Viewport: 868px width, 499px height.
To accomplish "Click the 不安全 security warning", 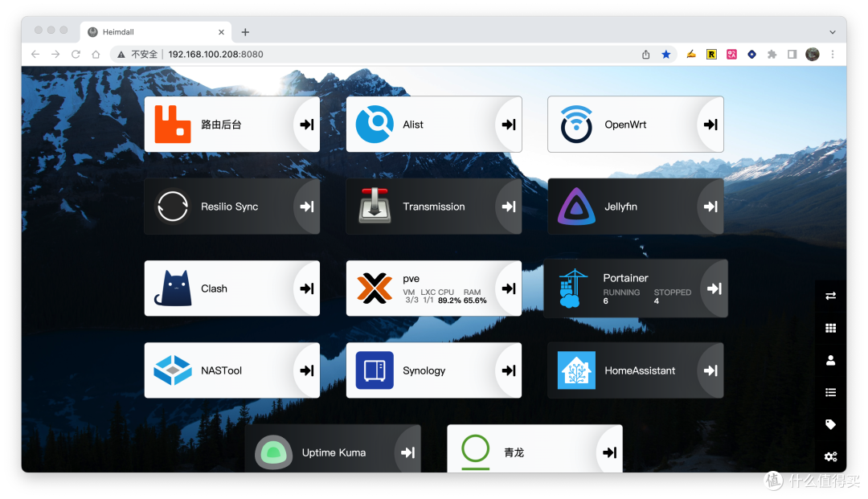I will coord(137,54).
